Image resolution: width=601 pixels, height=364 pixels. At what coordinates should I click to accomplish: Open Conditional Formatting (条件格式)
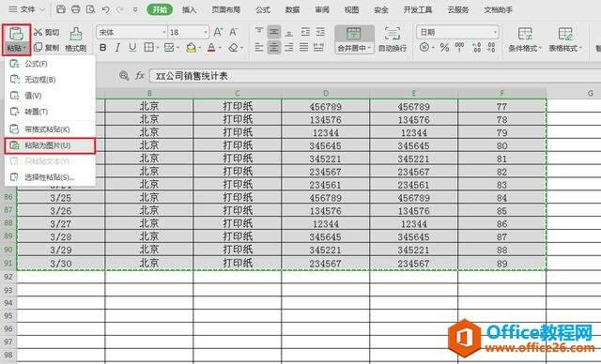click(x=525, y=39)
